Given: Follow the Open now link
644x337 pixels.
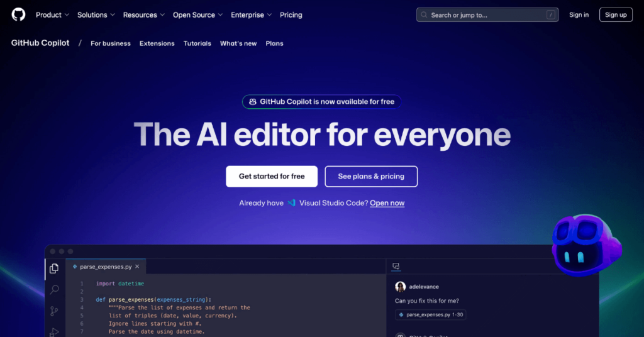Looking at the screenshot, I should (x=387, y=203).
